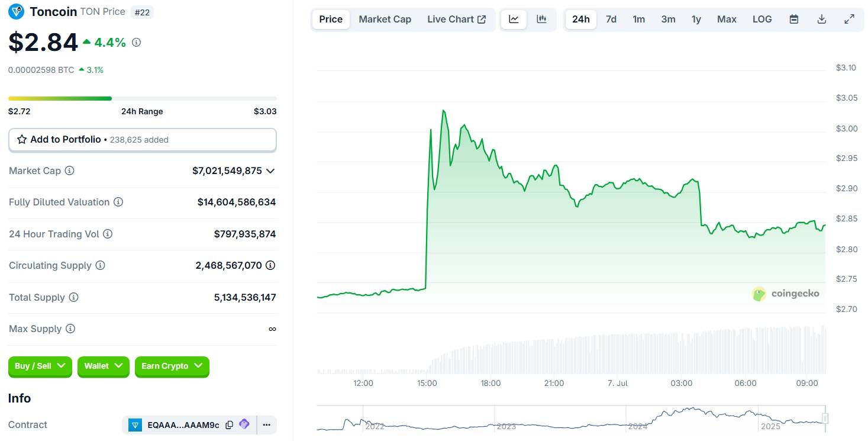The width and height of the screenshot is (868, 441).
Task: Switch to Market Cap tab
Action: click(x=385, y=19)
